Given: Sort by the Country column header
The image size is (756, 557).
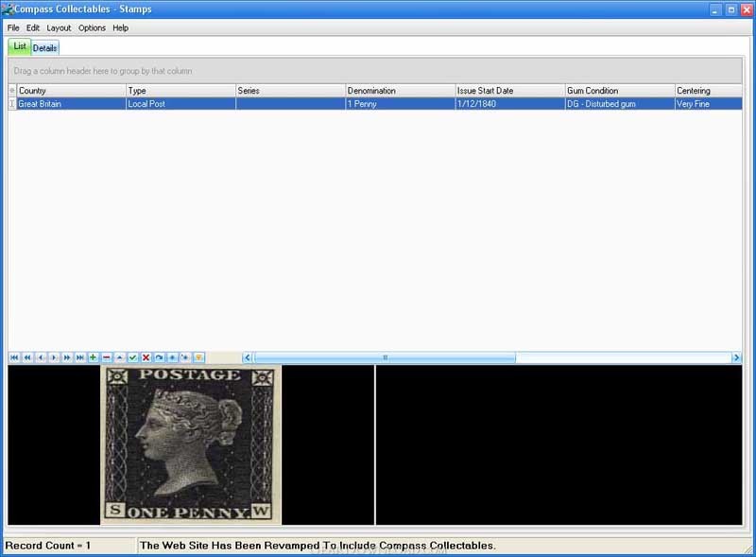Looking at the screenshot, I should [72, 91].
